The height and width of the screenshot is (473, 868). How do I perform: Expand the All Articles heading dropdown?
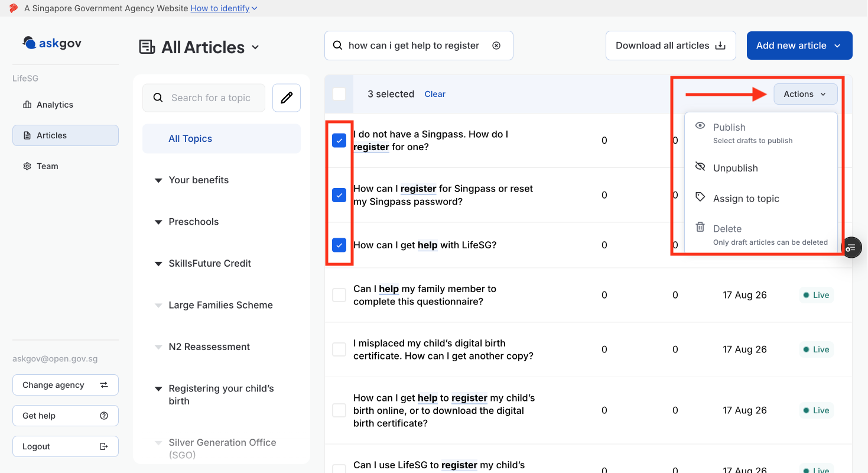(255, 47)
